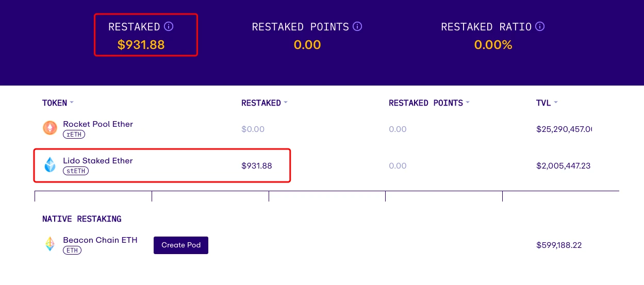The width and height of the screenshot is (644, 285).
Task: Sort table by the TOKEN column arrow
Action: 72,103
